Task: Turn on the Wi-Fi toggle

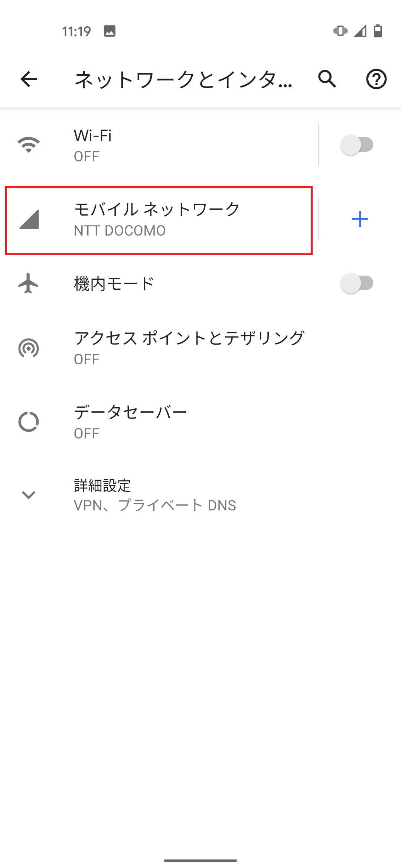Action: pyautogui.click(x=357, y=145)
